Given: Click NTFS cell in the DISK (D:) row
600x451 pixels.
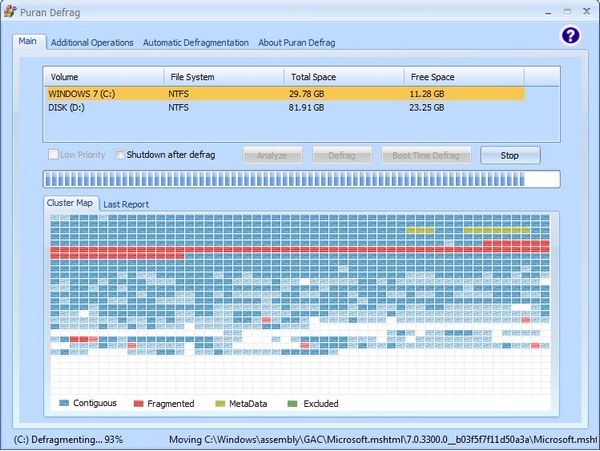Looking at the screenshot, I should 178,107.
